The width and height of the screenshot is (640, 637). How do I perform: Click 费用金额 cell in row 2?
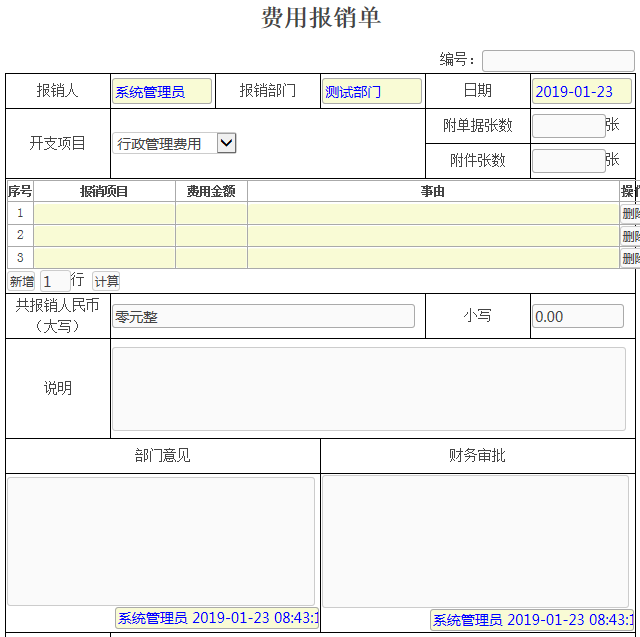click(211, 235)
